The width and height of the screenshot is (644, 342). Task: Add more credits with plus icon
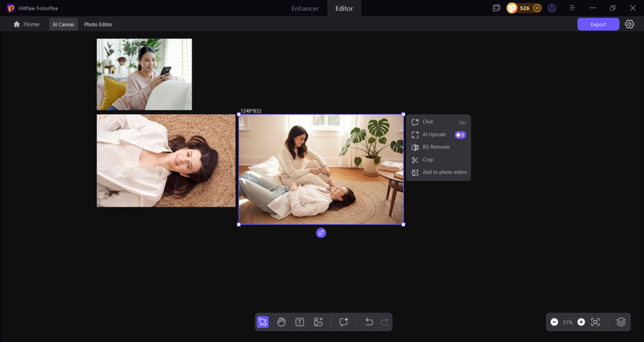coord(537,8)
